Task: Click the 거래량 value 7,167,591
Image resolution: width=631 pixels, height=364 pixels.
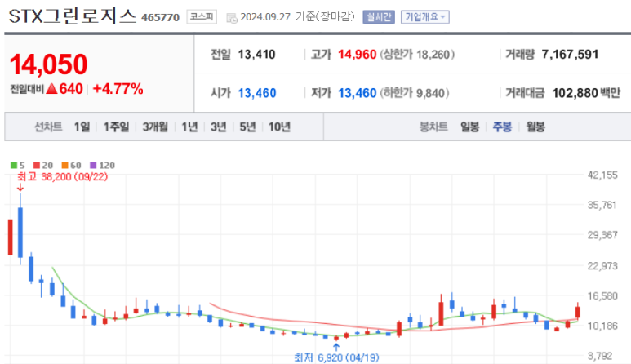Action: pyautogui.click(x=570, y=55)
